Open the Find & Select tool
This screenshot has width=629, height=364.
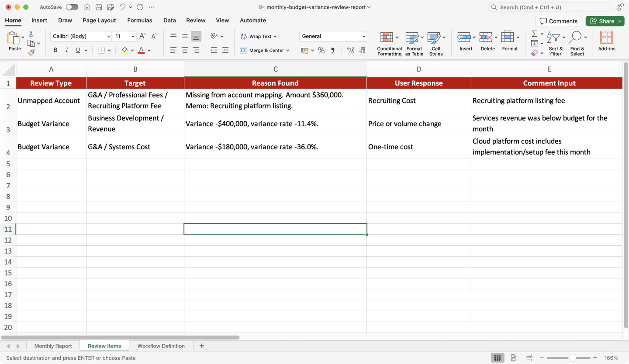577,44
